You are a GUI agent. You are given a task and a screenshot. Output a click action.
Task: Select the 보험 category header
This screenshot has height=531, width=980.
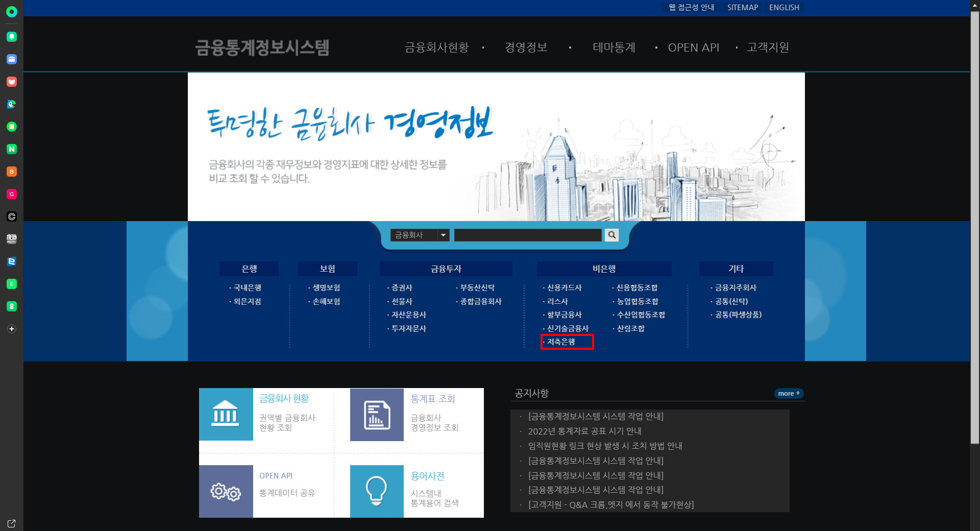[328, 269]
